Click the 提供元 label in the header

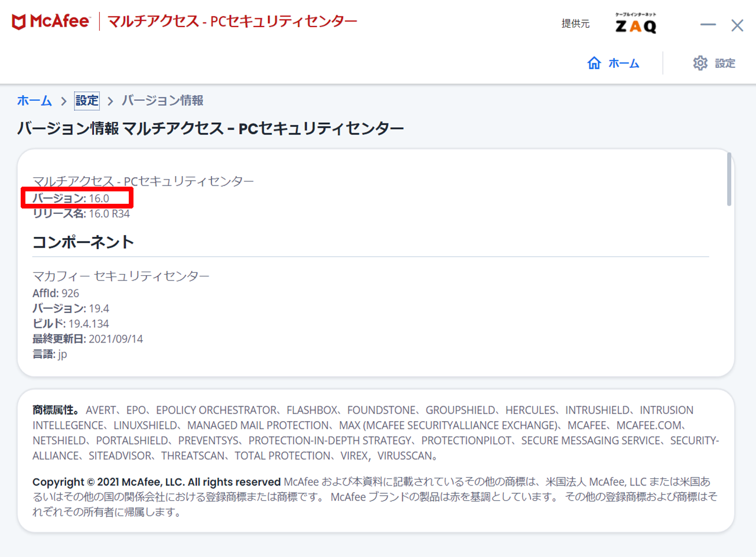[575, 24]
